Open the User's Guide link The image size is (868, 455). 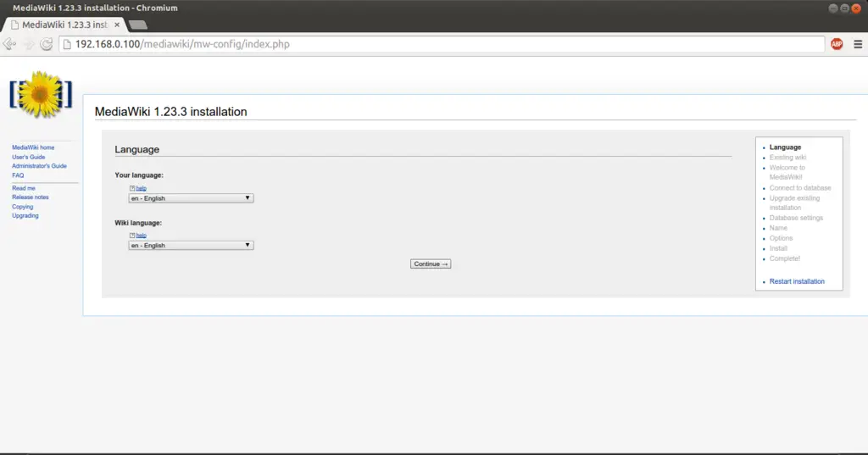pyautogui.click(x=29, y=158)
